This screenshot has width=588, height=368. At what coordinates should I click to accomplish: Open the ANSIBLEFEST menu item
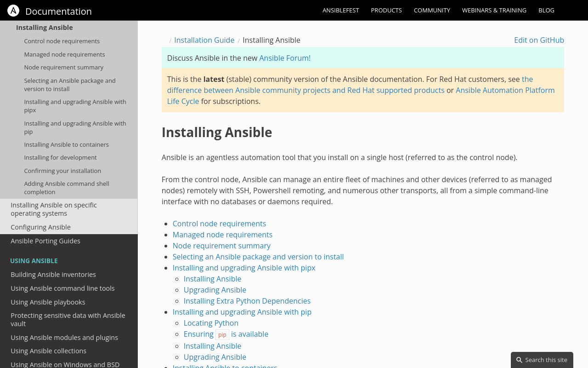click(x=341, y=10)
